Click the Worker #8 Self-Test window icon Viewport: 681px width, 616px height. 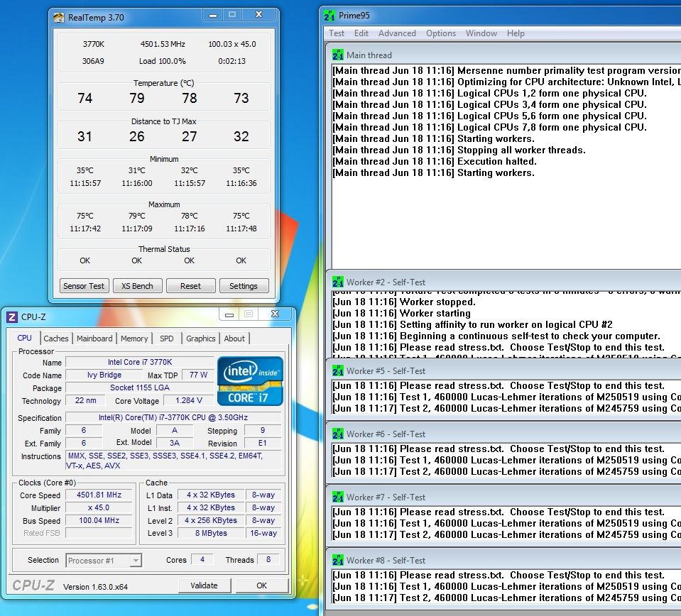click(x=338, y=561)
